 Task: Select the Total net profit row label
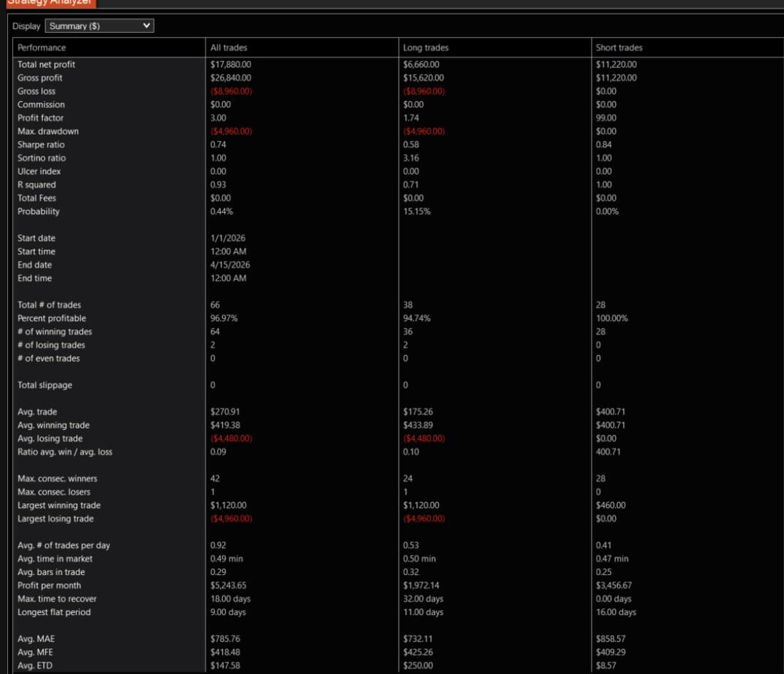pyautogui.click(x=46, y=65)
